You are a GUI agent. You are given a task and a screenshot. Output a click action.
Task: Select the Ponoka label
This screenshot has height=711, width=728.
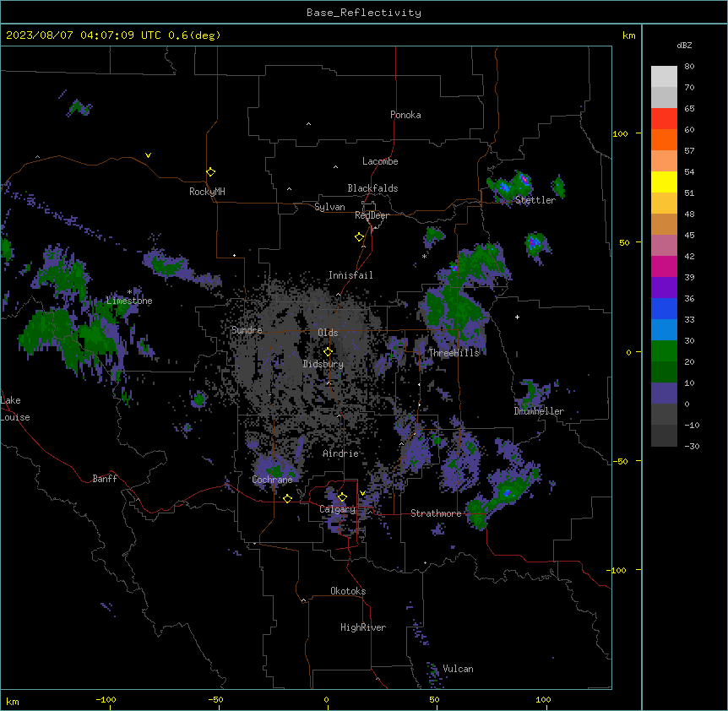(405, 115)
